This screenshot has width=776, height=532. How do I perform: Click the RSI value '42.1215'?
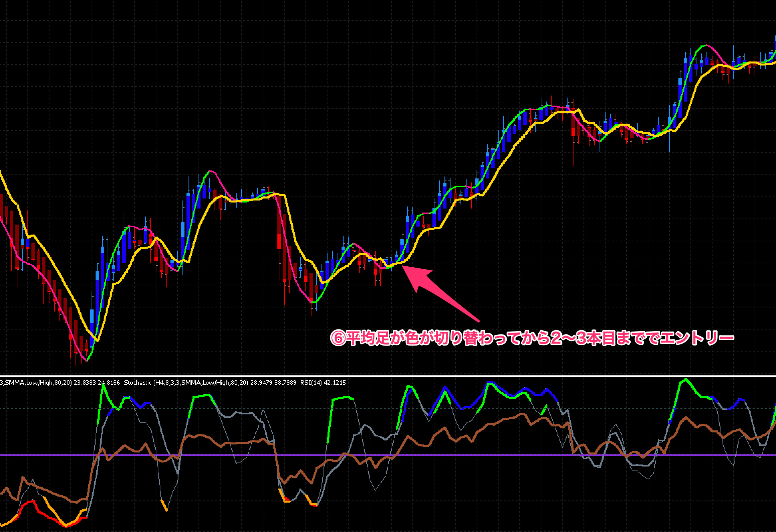click(335, 383)
